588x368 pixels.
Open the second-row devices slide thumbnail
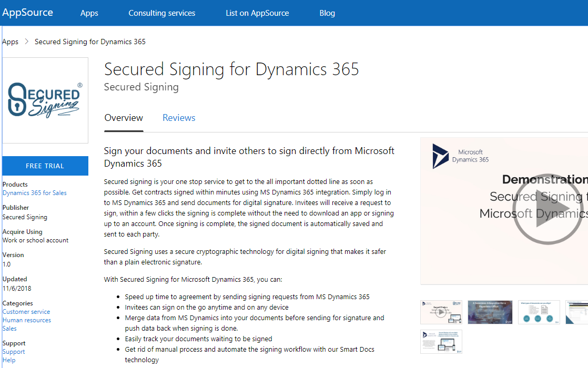click(x=441, y=341)
